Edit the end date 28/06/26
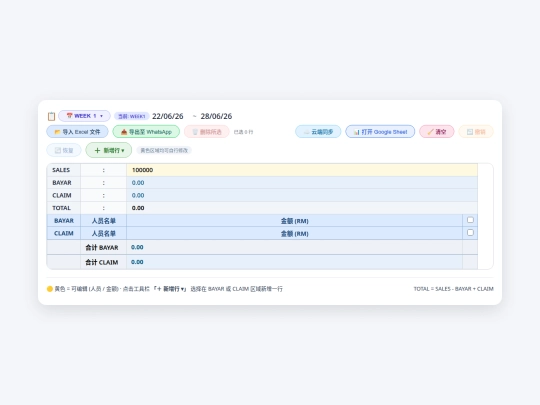The image size is (540, 405). tap(216, 116)
